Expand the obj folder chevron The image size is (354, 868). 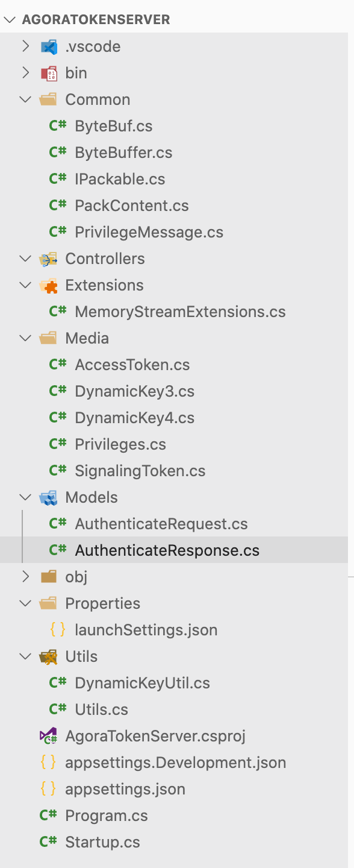[25, 577]
